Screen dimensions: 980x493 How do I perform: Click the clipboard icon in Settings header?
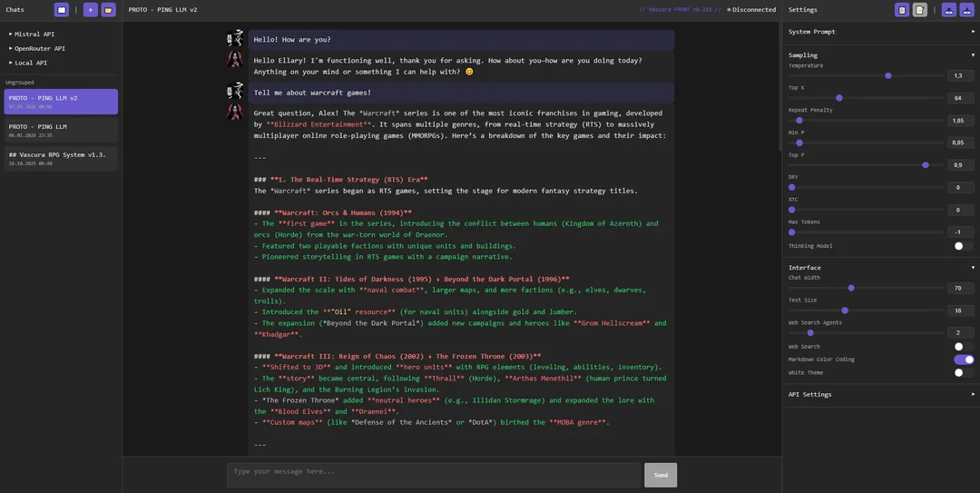click(901, 10)
